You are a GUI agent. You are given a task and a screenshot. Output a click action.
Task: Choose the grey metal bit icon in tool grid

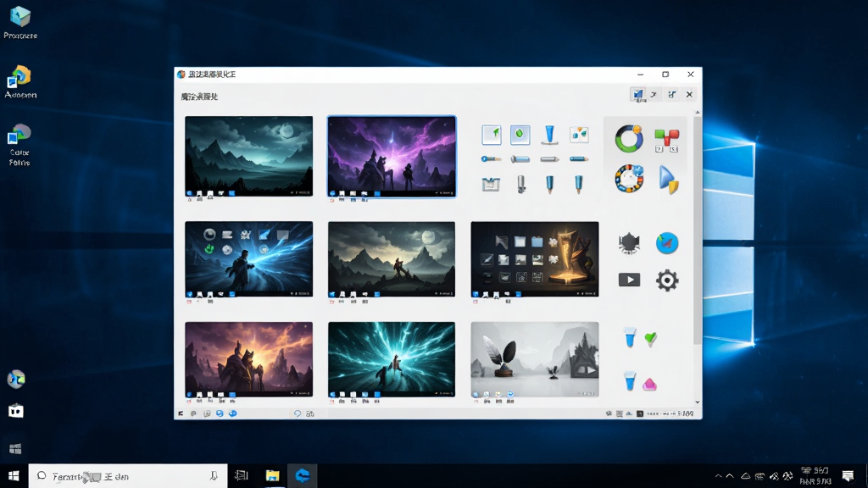click(x=521, y=184)
